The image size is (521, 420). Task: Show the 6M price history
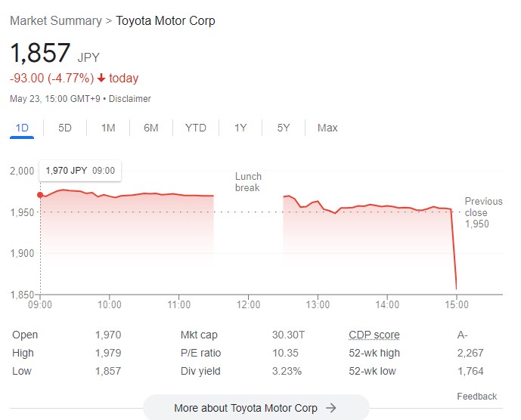coord(151,128)
